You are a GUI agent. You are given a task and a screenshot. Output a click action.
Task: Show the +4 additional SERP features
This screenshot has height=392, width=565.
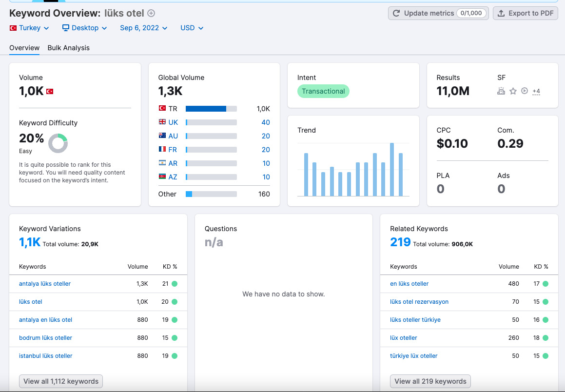tap(536, 91)
